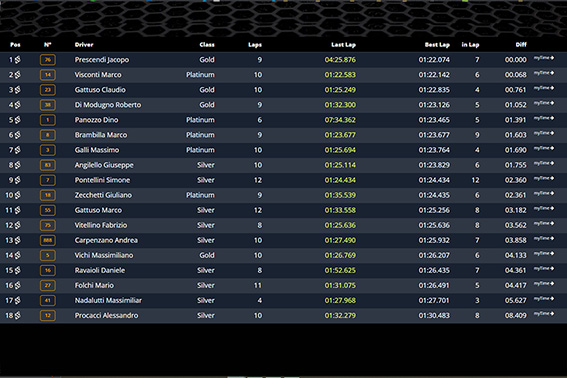Click driver name Zecchetti Giuliano
Viewport: 567px width, 378px height.
click(103, 195)
